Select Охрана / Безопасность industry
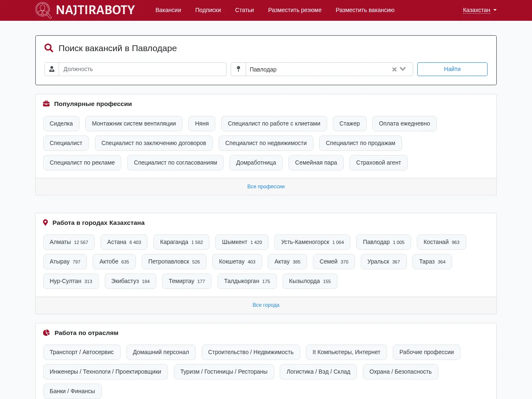532x399 pixels. coord(401,372)
